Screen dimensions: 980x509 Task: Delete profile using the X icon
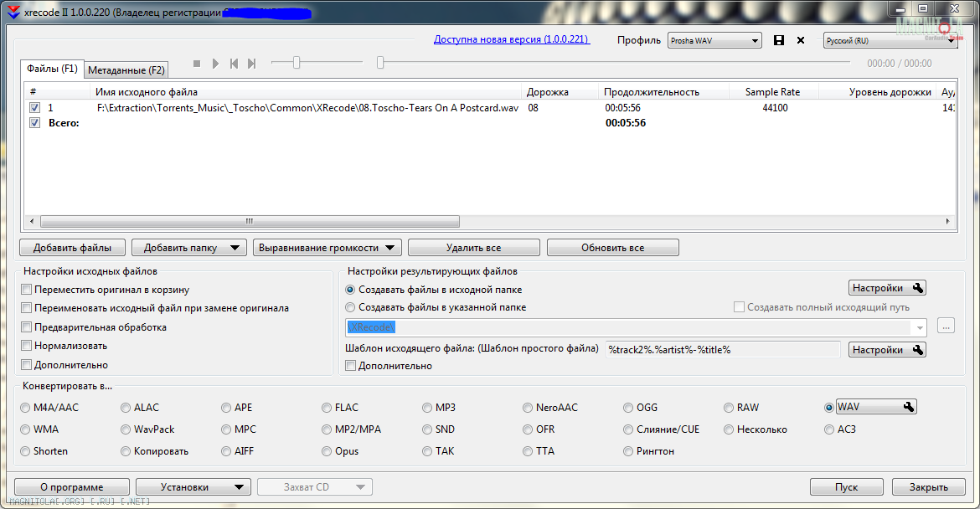[801, 40]
